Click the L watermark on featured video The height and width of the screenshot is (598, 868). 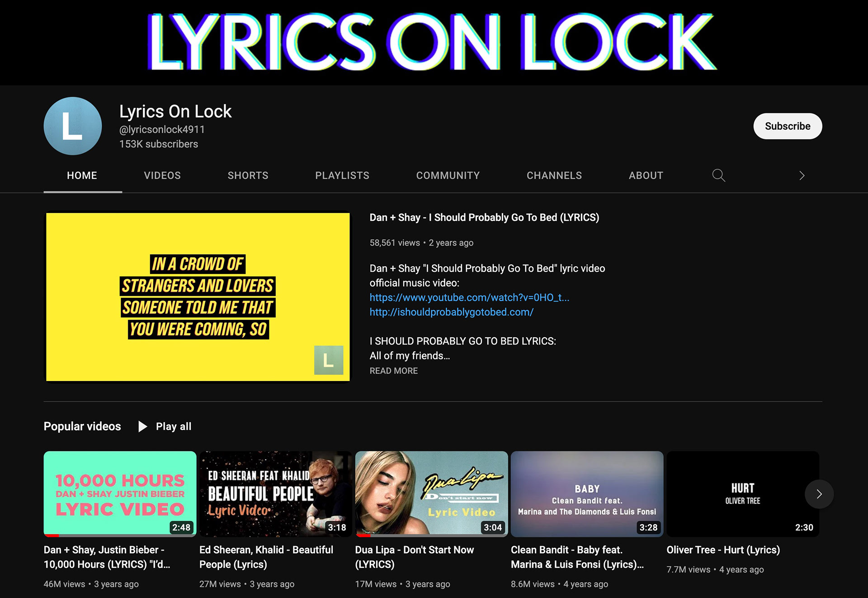pyautogui.click(x=329, y=360)
